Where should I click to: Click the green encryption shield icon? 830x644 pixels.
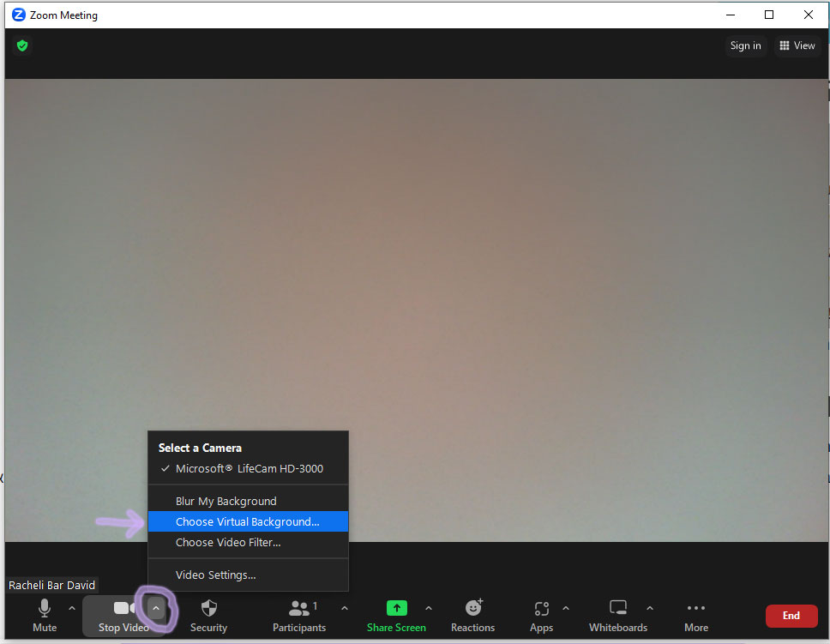(22, 45)
